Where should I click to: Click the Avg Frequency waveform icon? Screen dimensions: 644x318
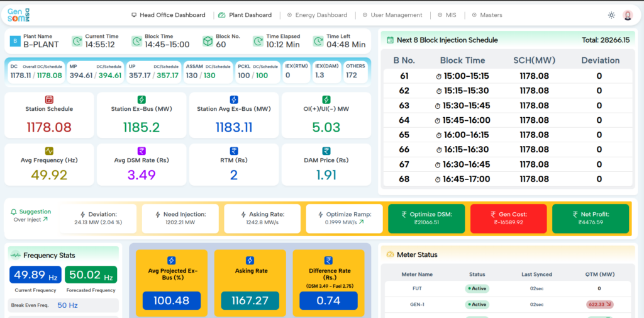coord(49,150)
